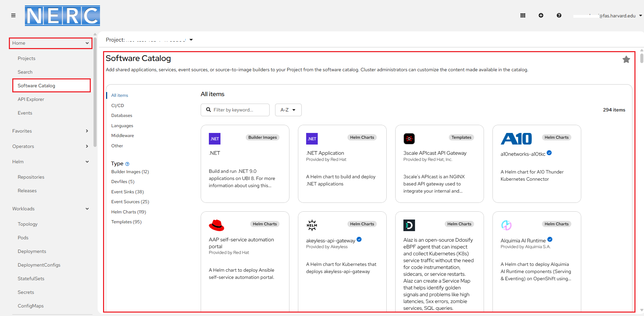
Task: Add Software Catalog to favorites with star
Action: [x=626, y=60]
